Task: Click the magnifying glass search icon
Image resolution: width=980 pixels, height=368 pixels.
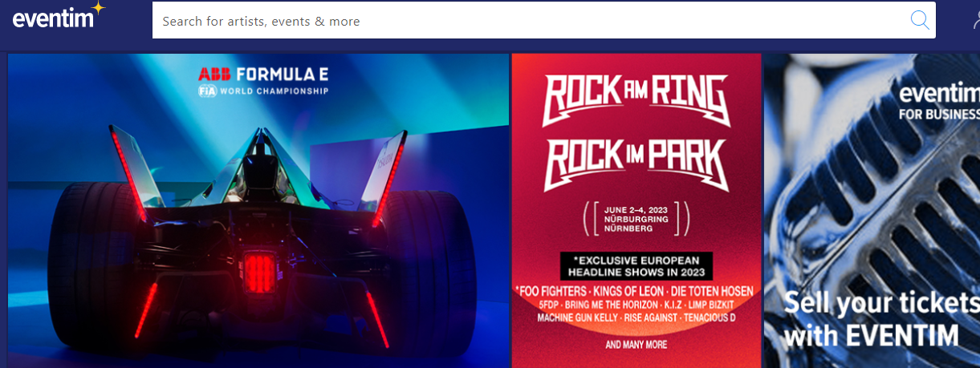Action: 920,20
